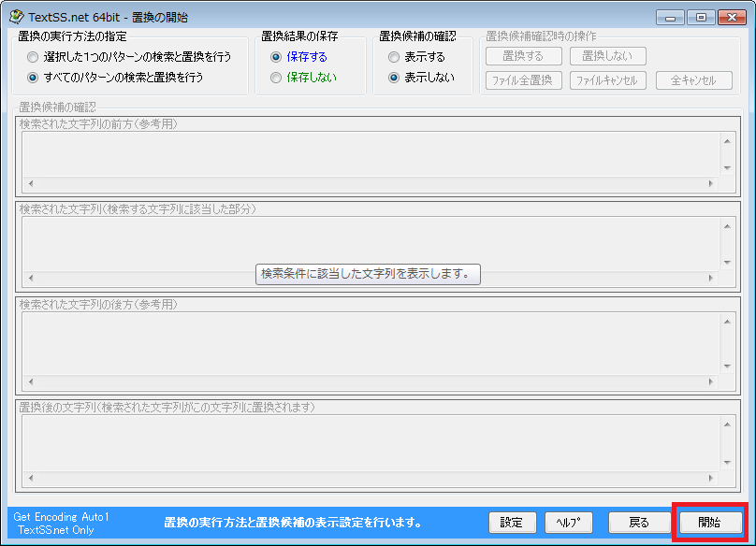Click down arrow in 置換後の文字列 box scrollbar
The width and height of the screenshot is (756, 546).
pos(727,463)
